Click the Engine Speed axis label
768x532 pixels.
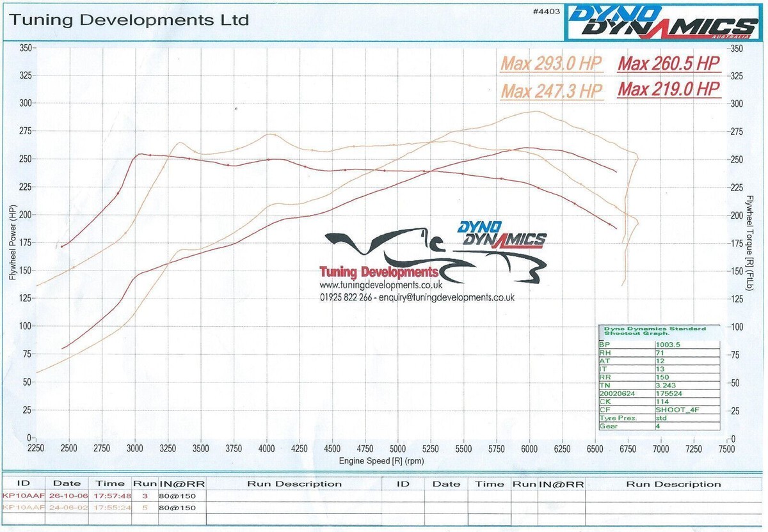(383, 460)
